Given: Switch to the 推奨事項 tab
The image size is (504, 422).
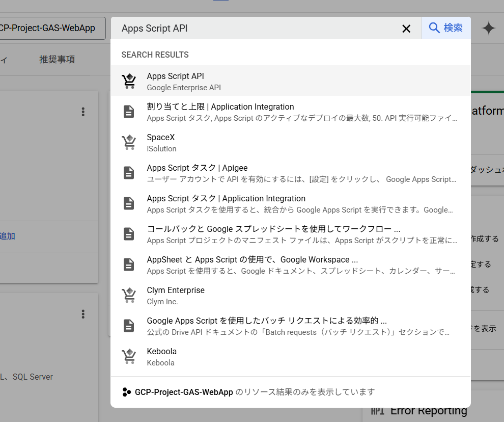Looking at the screenshot, I should tap(57, 60).
